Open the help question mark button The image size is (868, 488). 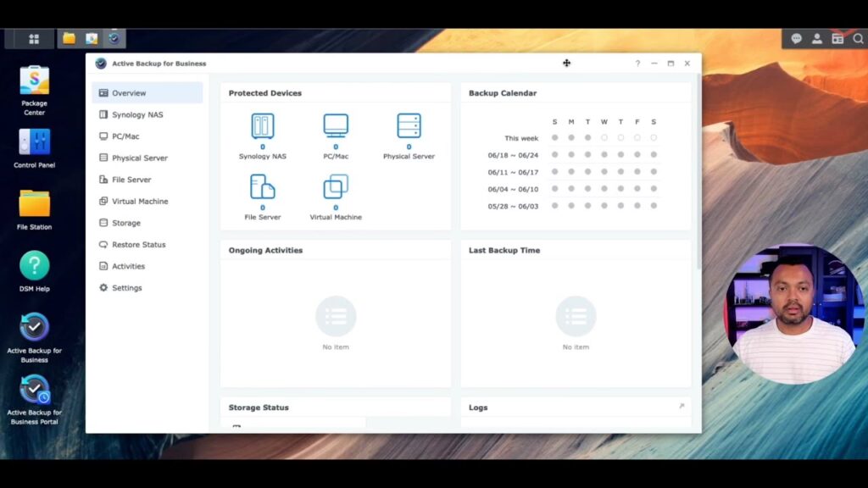(x=637, y=64)
